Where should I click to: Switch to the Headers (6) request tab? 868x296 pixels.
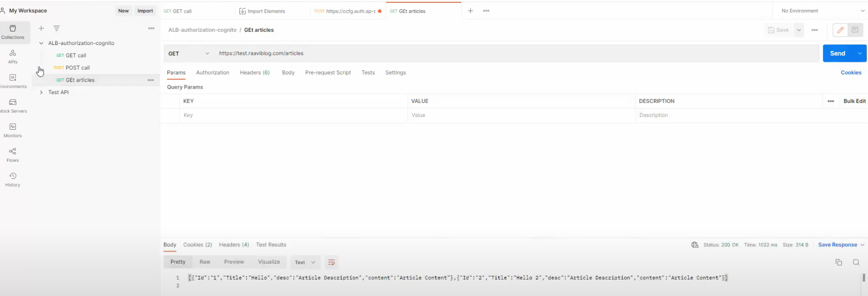[255, 73]
